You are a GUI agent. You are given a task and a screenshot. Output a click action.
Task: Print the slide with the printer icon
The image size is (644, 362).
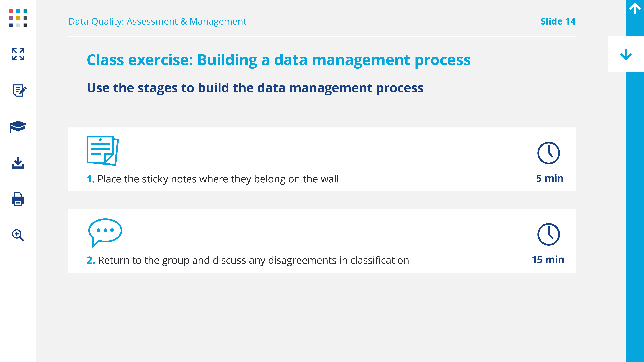(18, 199)
